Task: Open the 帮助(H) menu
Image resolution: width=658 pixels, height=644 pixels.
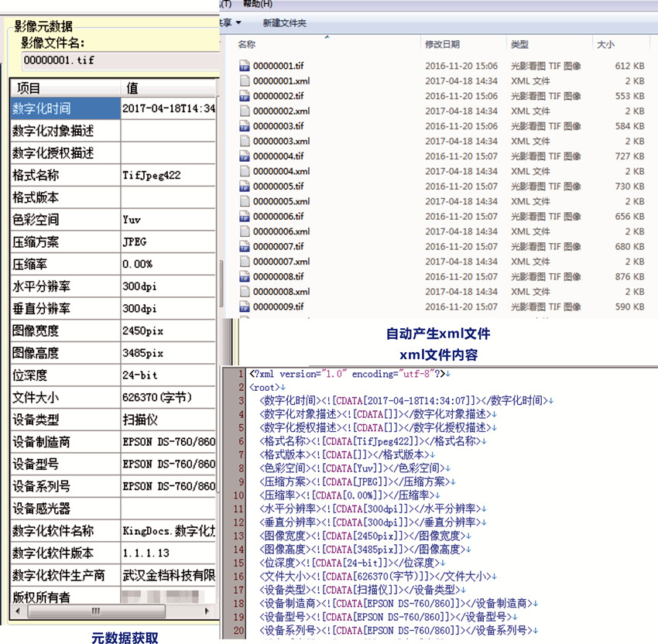Action: (255, 5)
